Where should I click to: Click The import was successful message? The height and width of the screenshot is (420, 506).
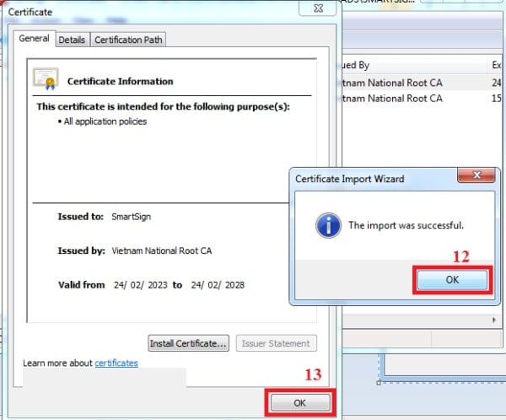(x=406, y=225)
